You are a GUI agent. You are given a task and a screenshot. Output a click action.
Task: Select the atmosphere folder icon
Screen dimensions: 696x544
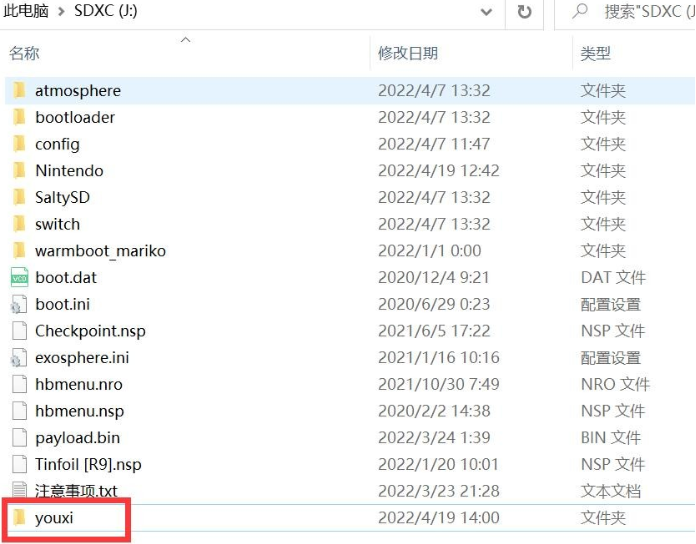[x=19, y=91]
